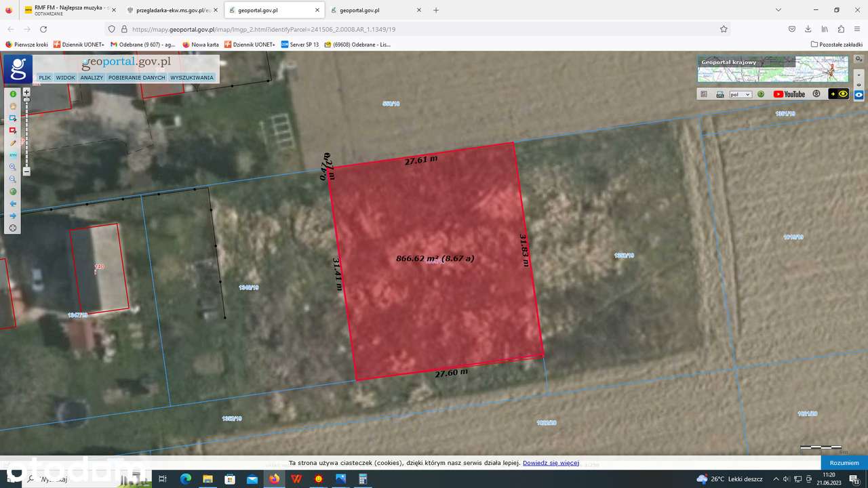Click the film reel icon beside the YouTube logo
Image resolution: width=868 pixels, height=488 pixels.
(x=816, y=94)
